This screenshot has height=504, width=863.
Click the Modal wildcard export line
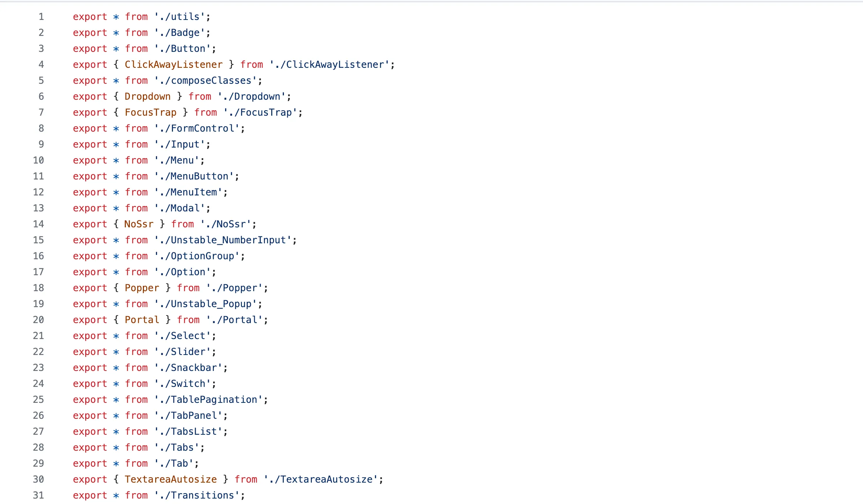[x=141, y=208]
